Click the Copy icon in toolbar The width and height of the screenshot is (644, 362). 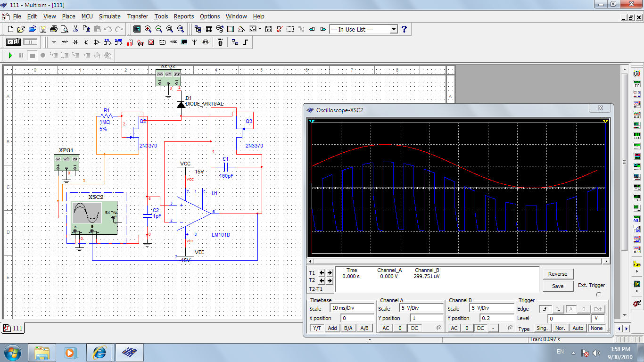tap(86, 29)
